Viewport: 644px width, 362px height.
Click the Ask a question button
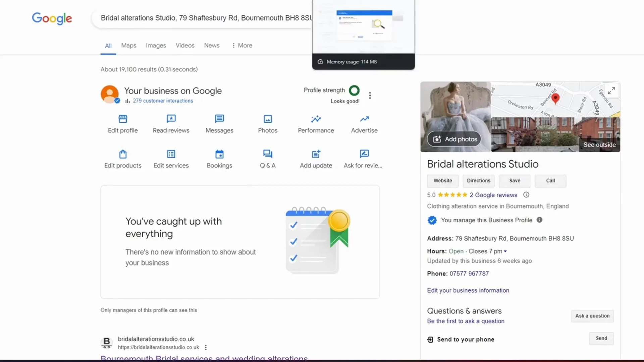point(592,316)
